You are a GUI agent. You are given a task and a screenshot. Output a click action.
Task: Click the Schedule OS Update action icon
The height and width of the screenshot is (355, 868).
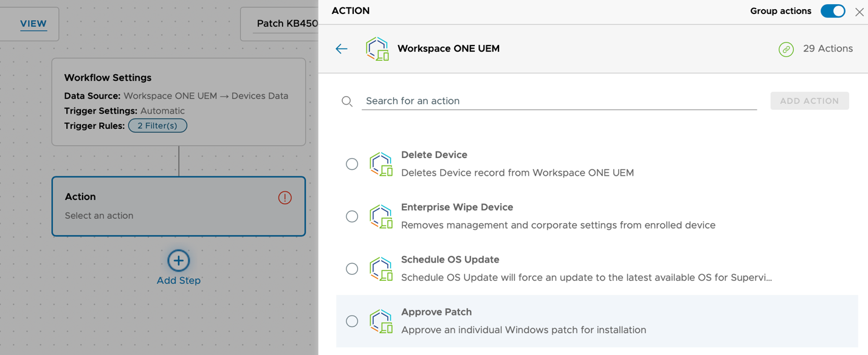pos(381,269)
